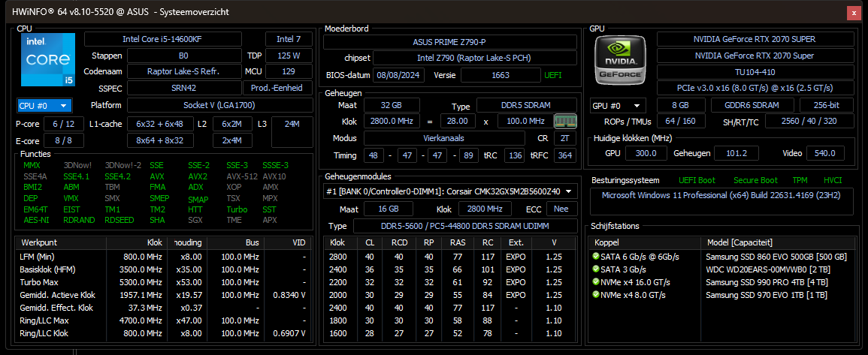Click the Model [Capaciteit] column header
This screenshot has height=355, width=868.
click(x=778, y=242)
